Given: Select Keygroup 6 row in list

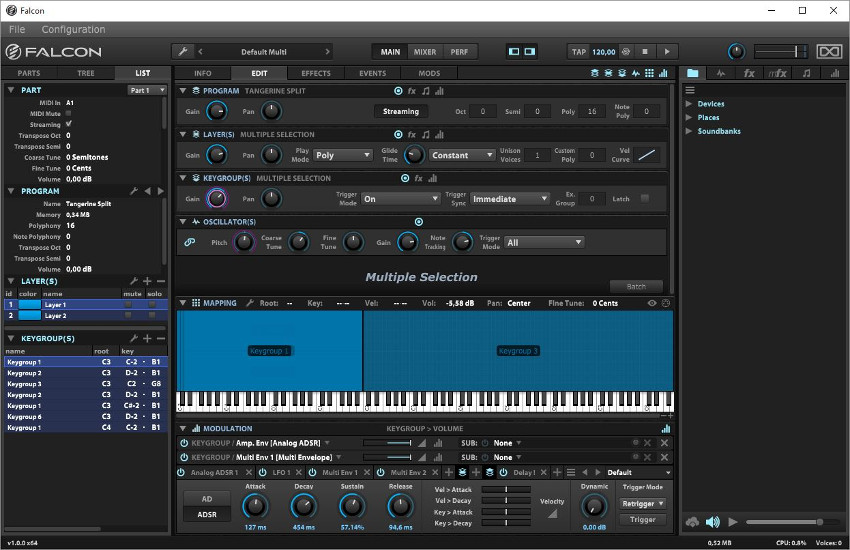Looking at the screenshot, I should [x=86, y=416].
